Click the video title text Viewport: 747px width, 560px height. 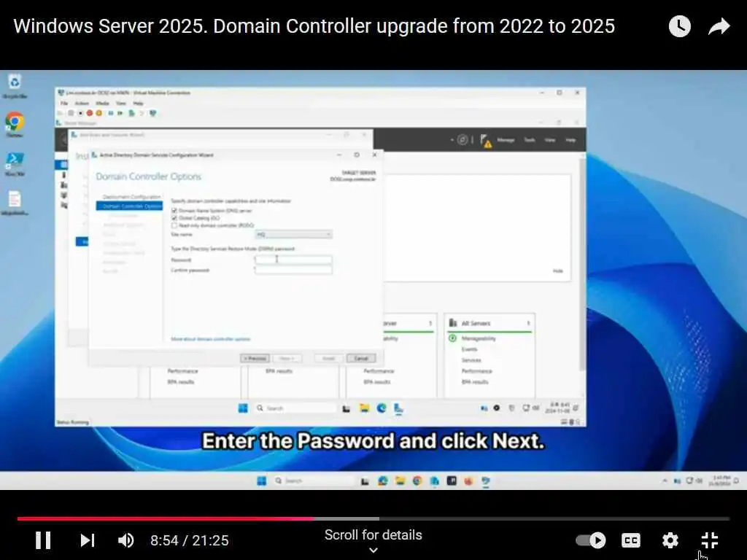(x=314, y=26)
